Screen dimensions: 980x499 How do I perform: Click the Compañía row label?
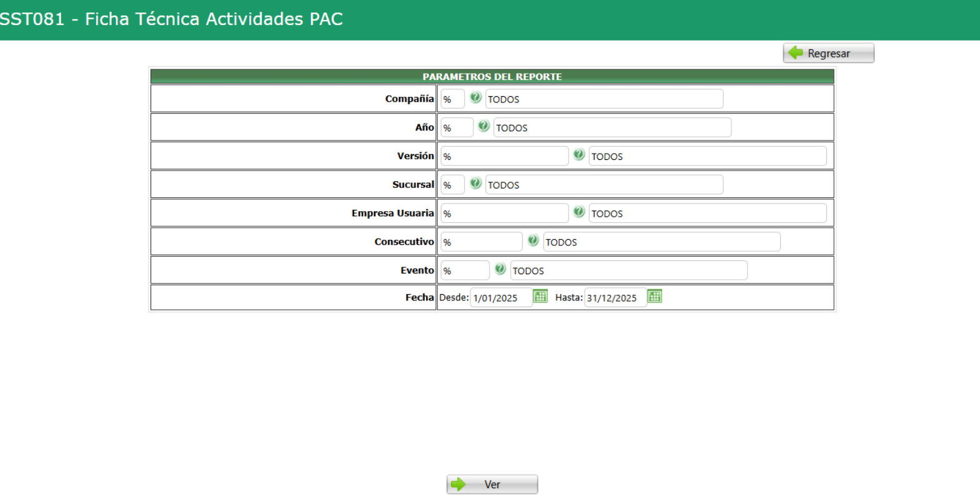pos(409,99)
